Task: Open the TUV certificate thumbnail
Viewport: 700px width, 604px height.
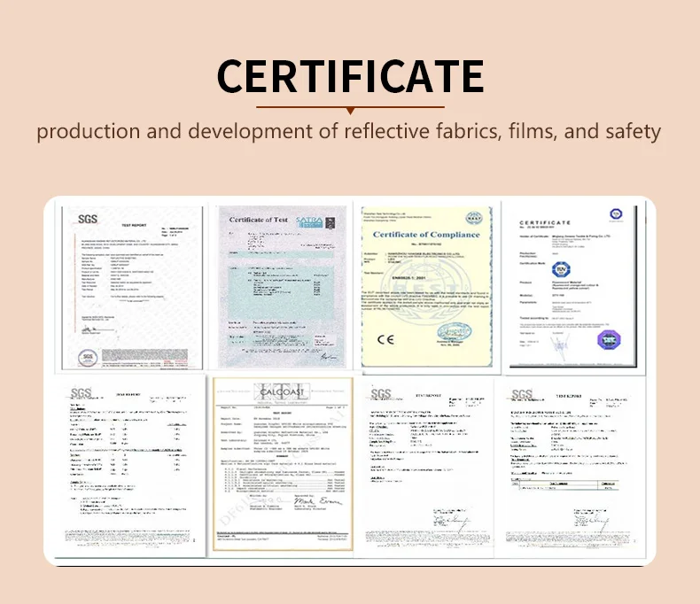Action: pos(573,286)
